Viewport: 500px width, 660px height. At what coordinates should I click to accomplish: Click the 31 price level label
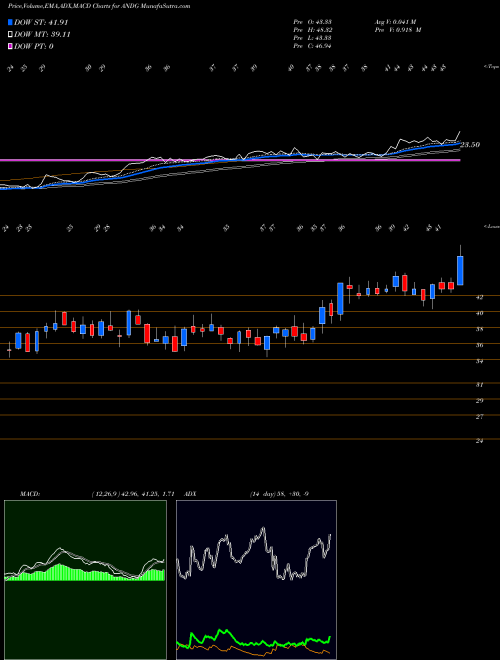pyautogui.click(x=479, y=385)
